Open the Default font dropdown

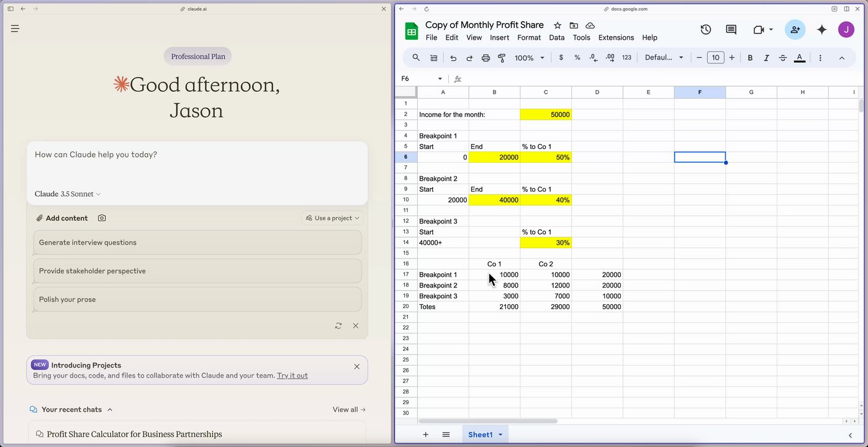664,58
